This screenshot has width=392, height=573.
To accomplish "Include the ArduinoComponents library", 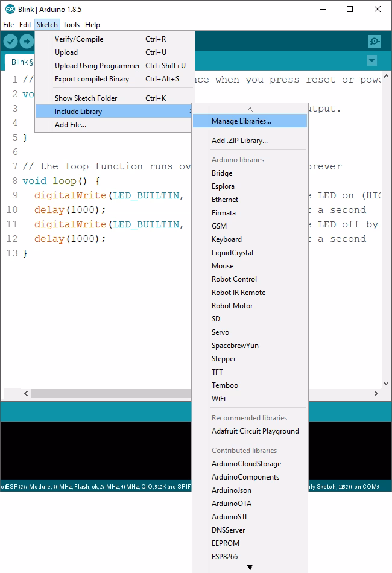I will [250, 477].
